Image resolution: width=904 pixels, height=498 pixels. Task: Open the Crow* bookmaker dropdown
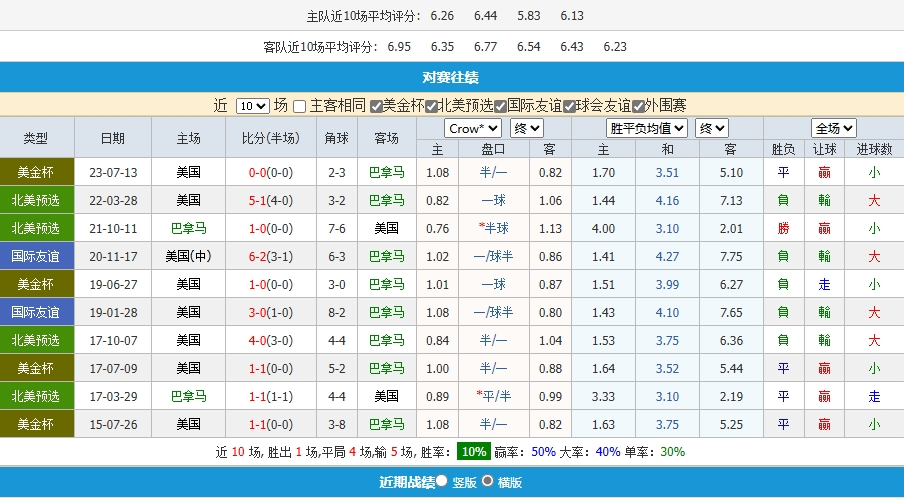(473, 128)
